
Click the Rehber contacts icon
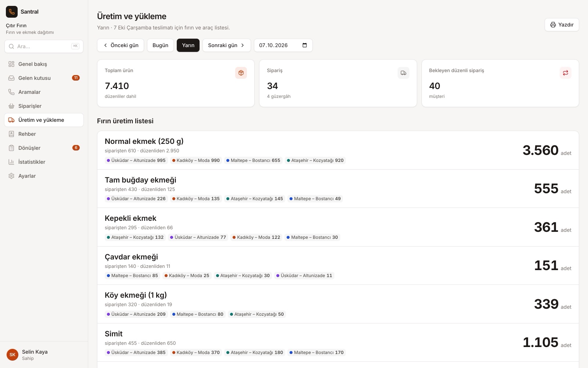[11, 134]
